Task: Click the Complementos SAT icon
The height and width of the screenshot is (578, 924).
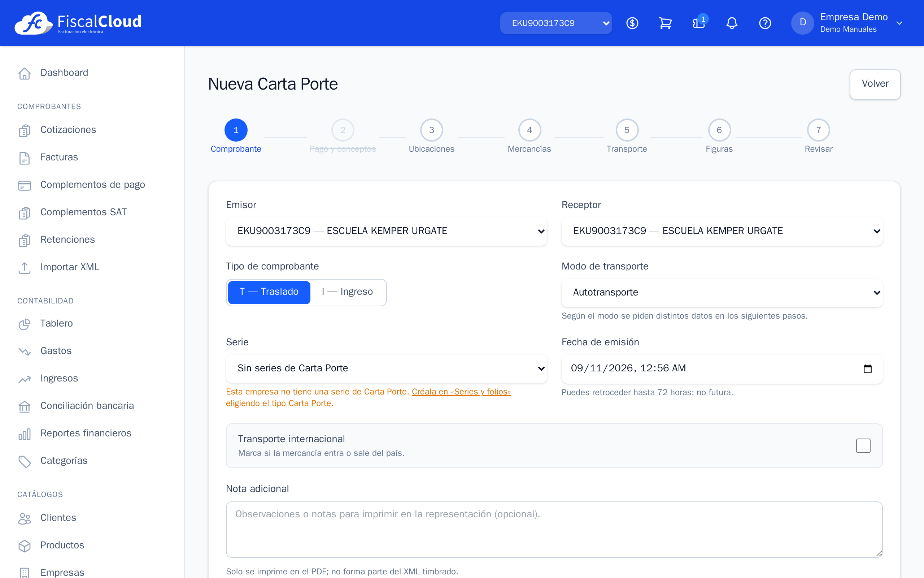Action: [x=25, y=212]
